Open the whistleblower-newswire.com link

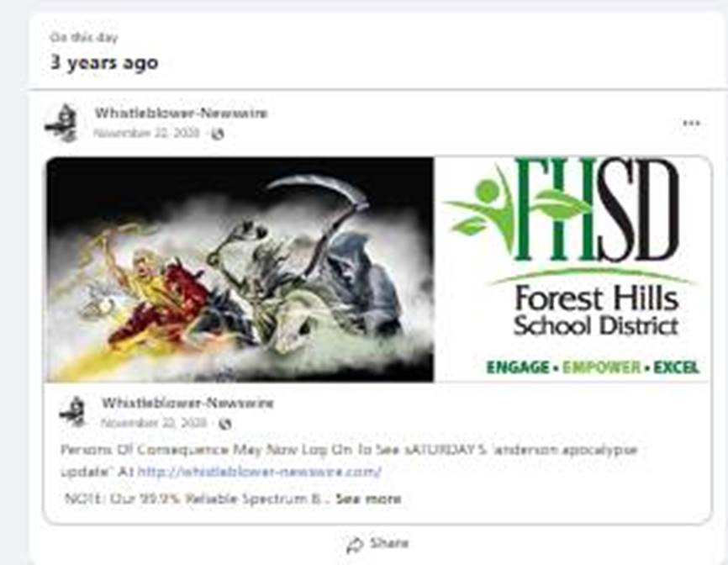click(x=260, y=472)
